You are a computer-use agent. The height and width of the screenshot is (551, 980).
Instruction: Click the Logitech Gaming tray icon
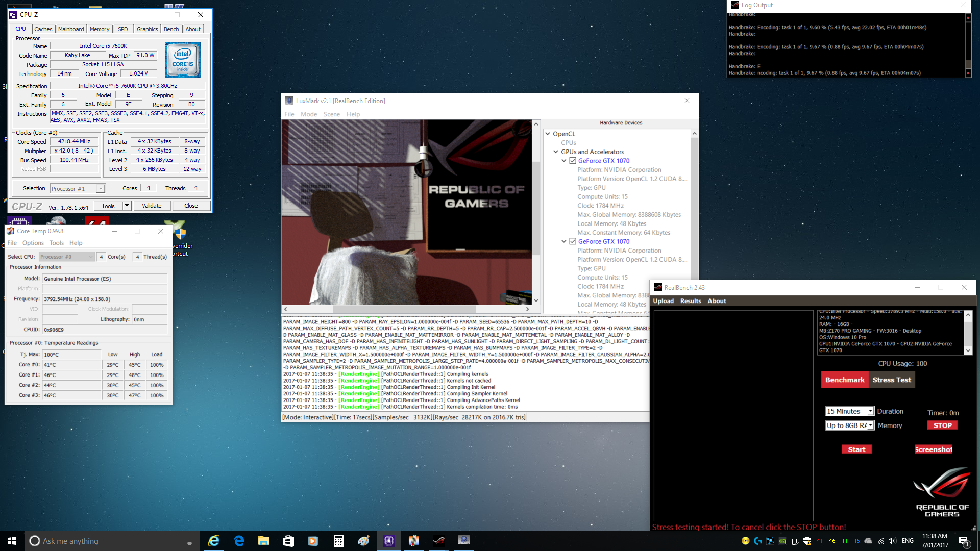tap(758, 541)
